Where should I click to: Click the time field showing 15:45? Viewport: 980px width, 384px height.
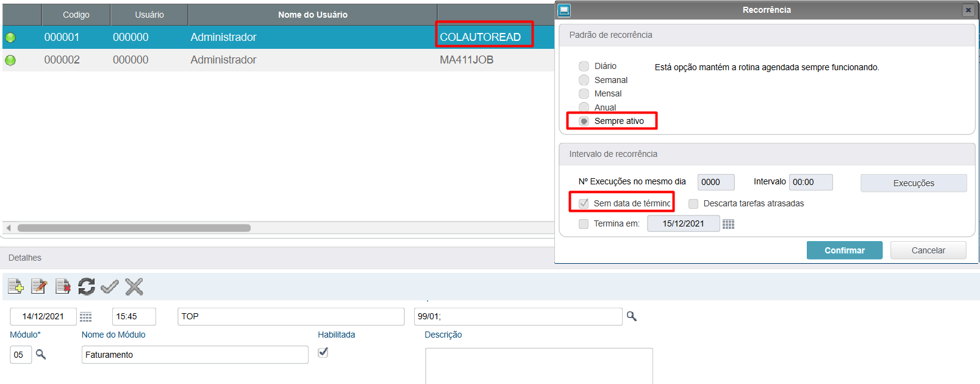134,316
